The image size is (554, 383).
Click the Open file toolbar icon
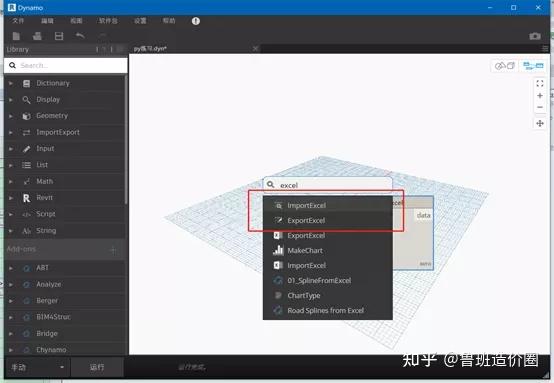tap(37, 36)
